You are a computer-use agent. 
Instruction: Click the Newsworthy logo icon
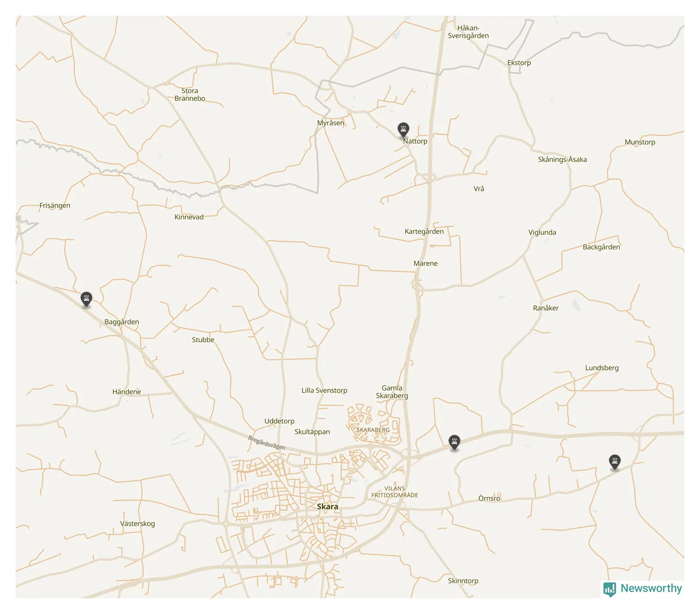pyautogui.click(x=609, y=589)
